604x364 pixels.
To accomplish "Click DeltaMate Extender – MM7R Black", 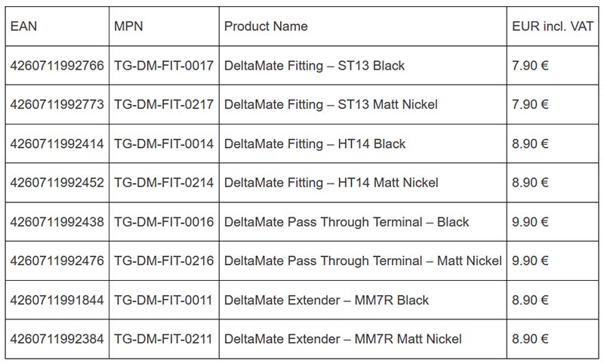I will 326,300.
